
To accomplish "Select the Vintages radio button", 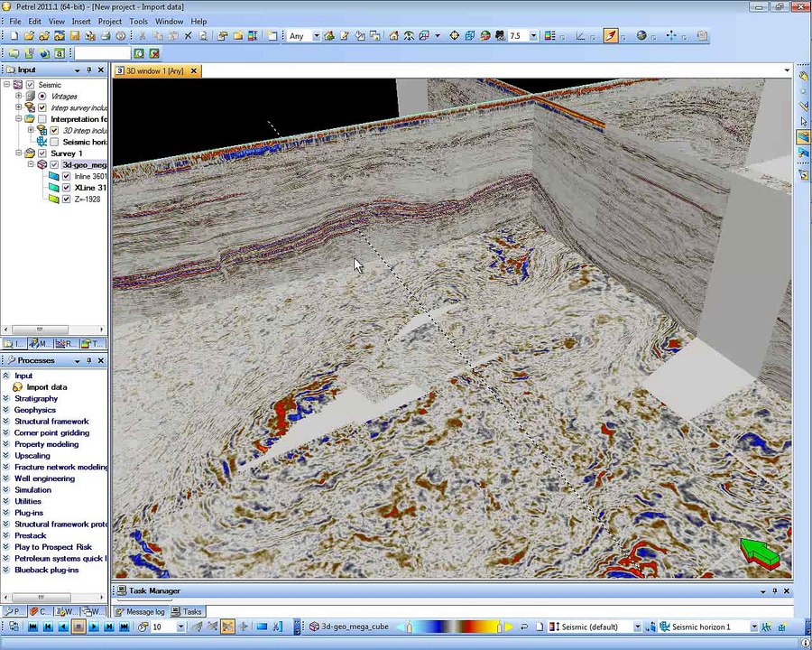I will tap(42, 97).
